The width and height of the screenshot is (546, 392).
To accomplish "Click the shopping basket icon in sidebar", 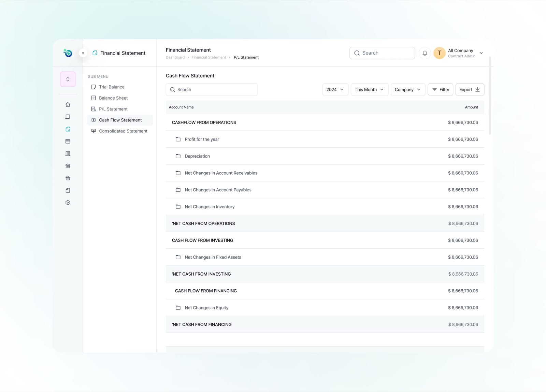I will coord(68,178).
